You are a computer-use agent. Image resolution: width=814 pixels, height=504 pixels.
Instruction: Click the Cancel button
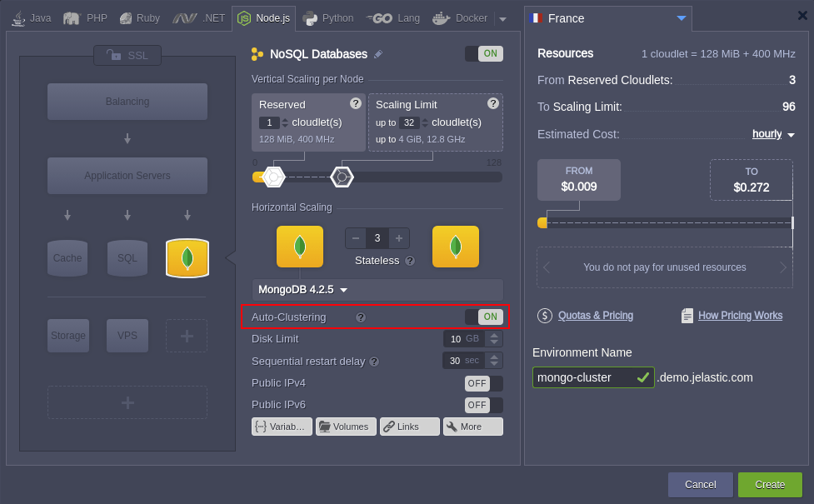701,485
